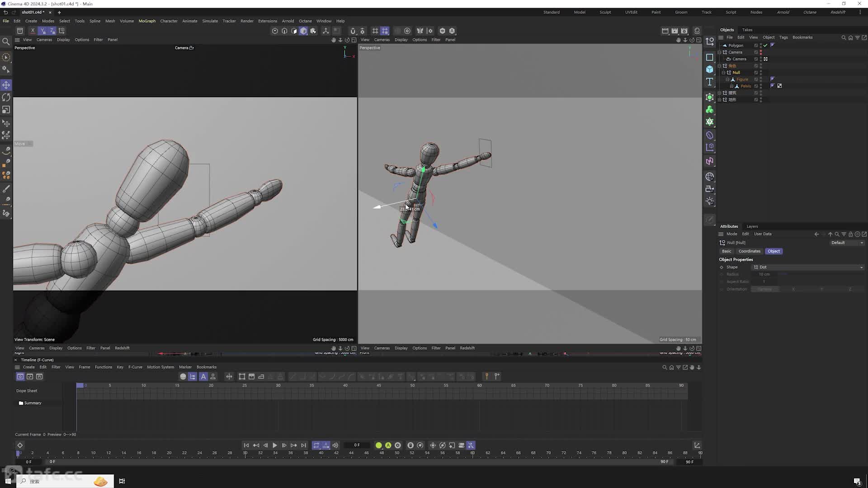
Task: Click Render to Picture Viewer icon
Action: pyautogui.click(x=675, y=31)
